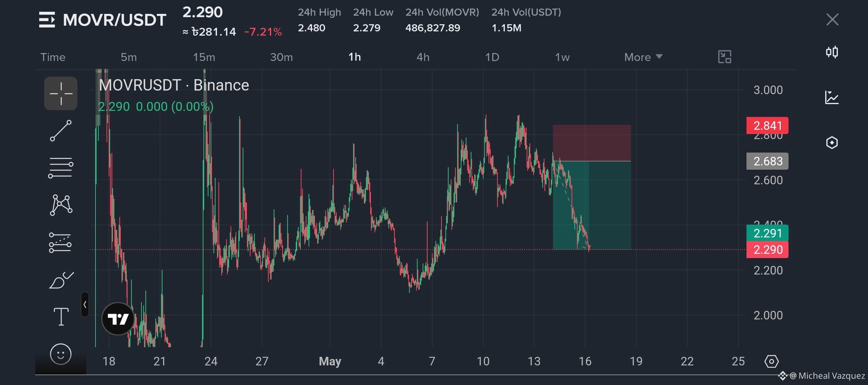Toggle the chart layout shrink icon

[x=724, y=57]
